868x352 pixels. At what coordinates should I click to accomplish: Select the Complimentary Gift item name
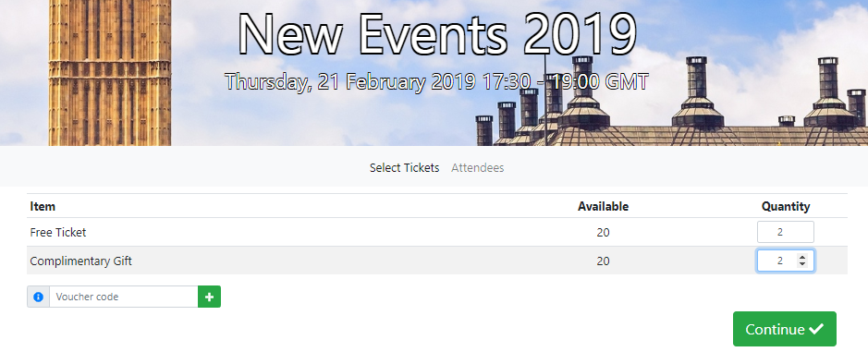pos(80,261)
